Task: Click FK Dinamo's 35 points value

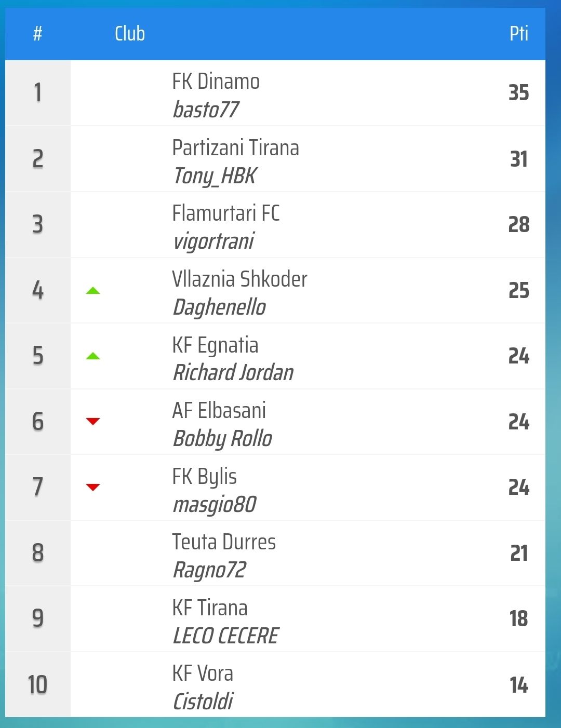Action: 518,93
